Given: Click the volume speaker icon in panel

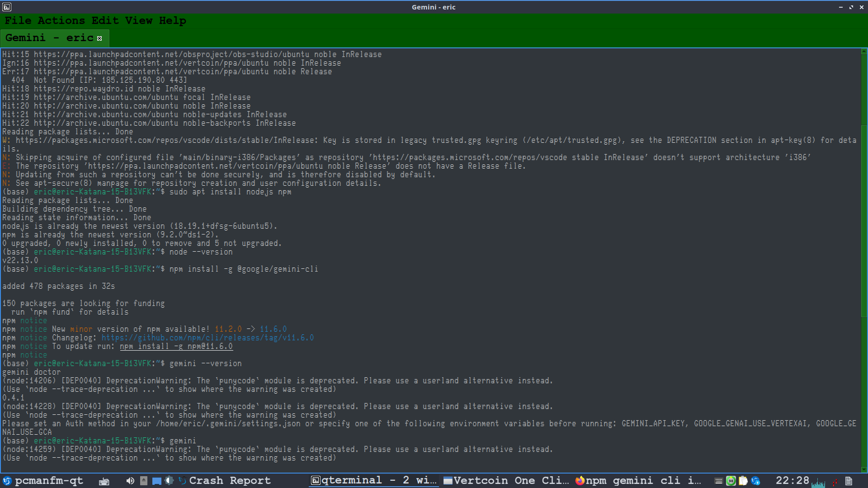Looking at the screenshot, I should coord(130,481).
